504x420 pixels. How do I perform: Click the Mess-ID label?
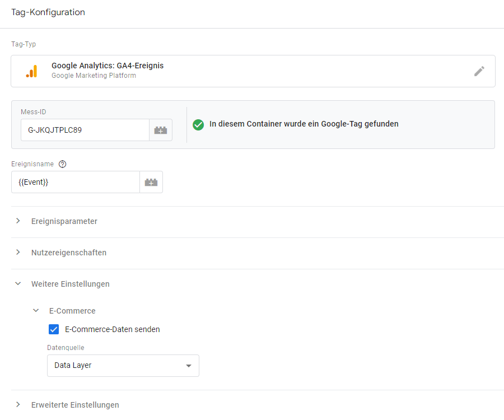point(34,112)
